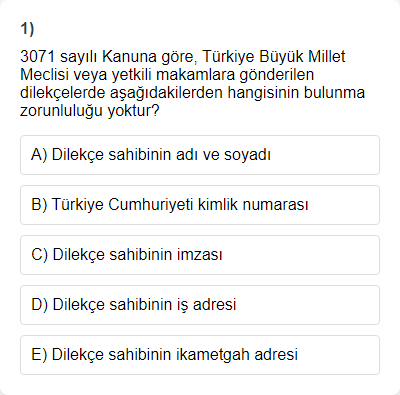Click the 'E)' letter in fifth answer

pyautogui.click(x=39, y=355)
